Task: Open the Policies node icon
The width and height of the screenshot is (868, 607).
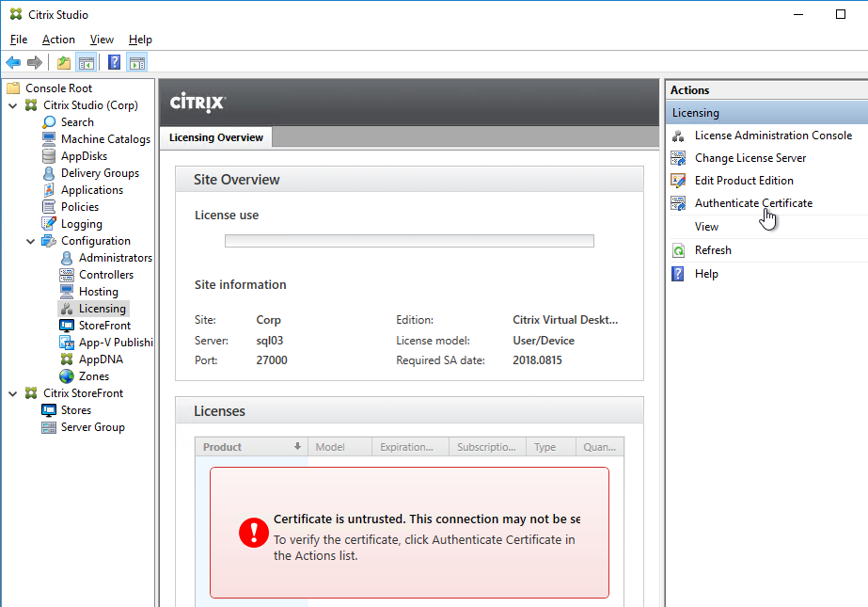Action: (49, 207)
